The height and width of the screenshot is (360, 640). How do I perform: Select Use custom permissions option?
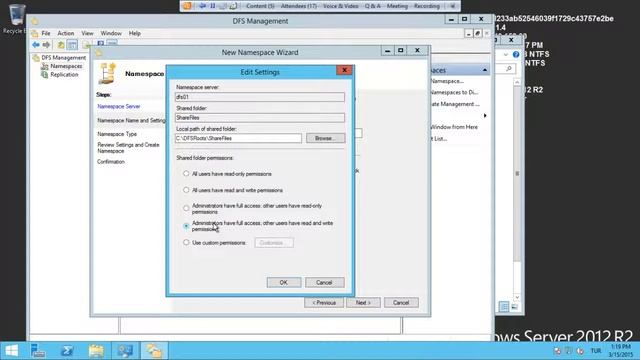[x=186, y=242]
